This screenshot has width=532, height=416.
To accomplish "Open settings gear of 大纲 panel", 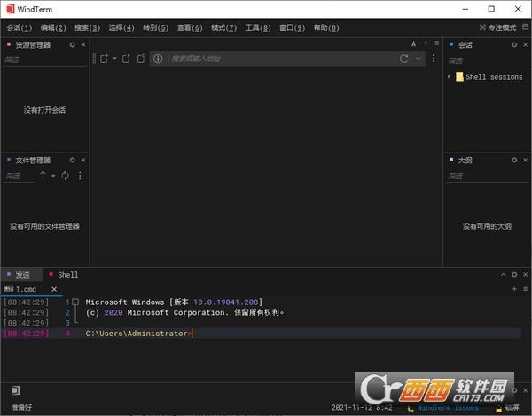I will click(x=514, y=160).
